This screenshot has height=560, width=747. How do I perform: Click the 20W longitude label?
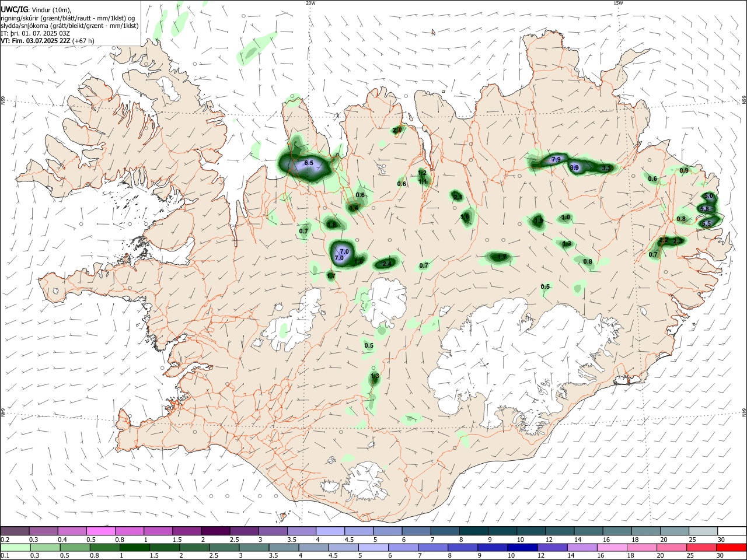310,3
